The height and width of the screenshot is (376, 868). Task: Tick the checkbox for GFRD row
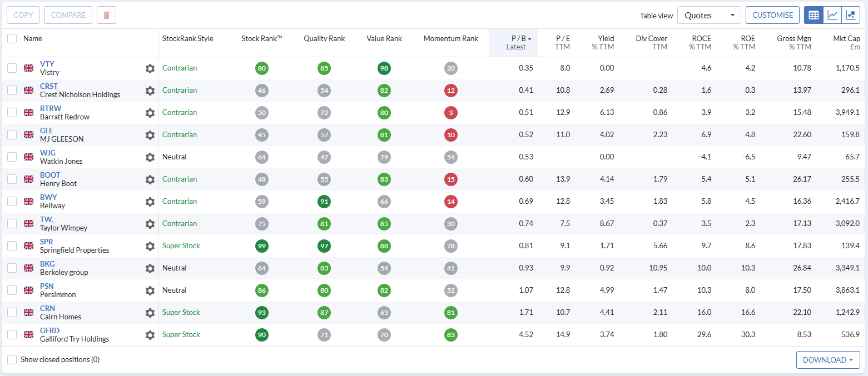pyautogui.click(x=12, y=334)
